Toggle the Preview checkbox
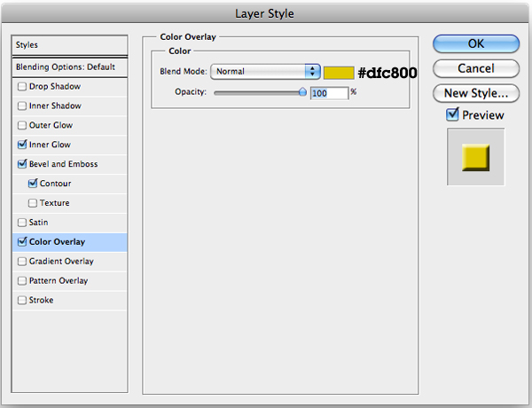Image resolution: width=532 pixels, height=408 pixels. tap(452, 114)
